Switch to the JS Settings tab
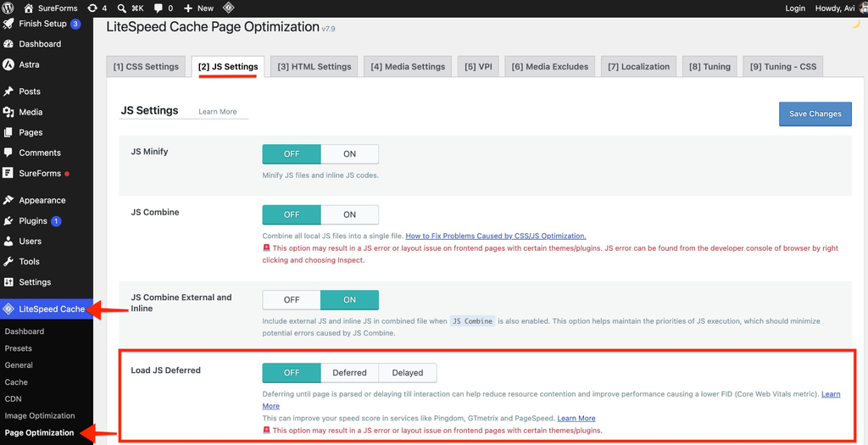This screenshot has width=868, height=445. (228, 66)
